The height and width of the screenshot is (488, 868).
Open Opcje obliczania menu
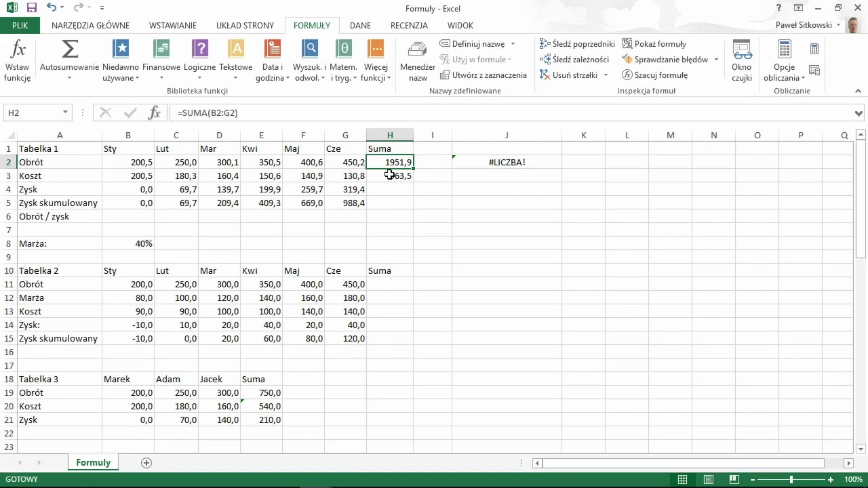784,61
